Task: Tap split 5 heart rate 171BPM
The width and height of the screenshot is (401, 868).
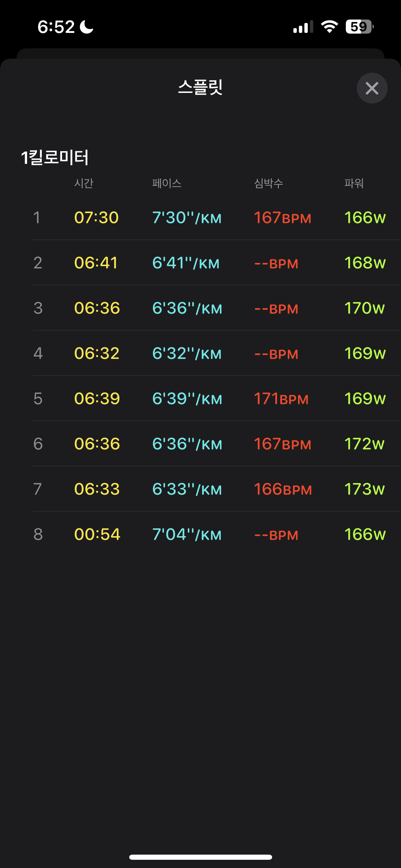Action: tap(281, 399)
